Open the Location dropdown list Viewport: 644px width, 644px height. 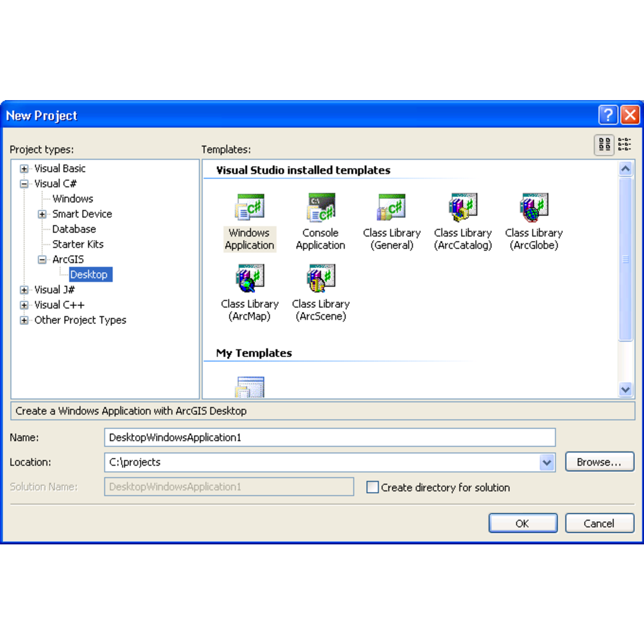tap(547, 462)
